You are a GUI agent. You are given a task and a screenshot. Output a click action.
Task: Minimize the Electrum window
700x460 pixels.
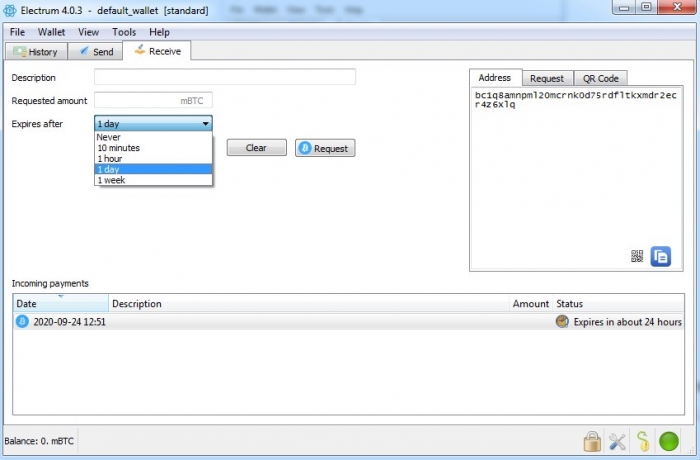tap(624, 7)
